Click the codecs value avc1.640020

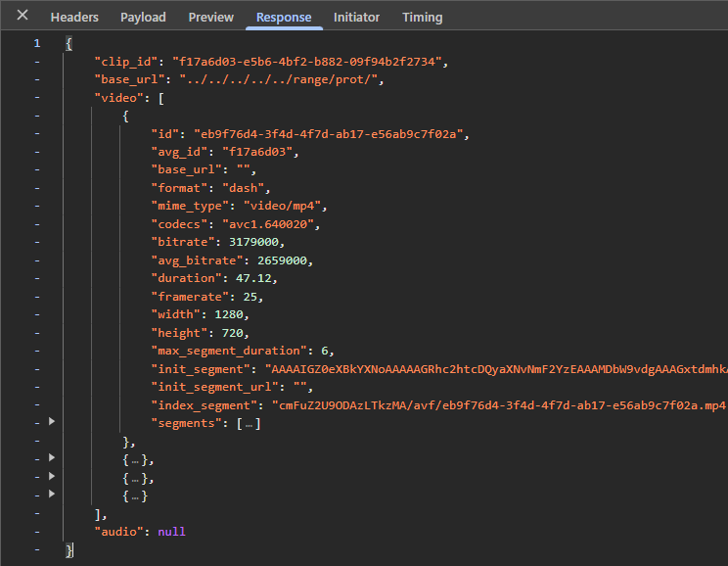[269, 224]
